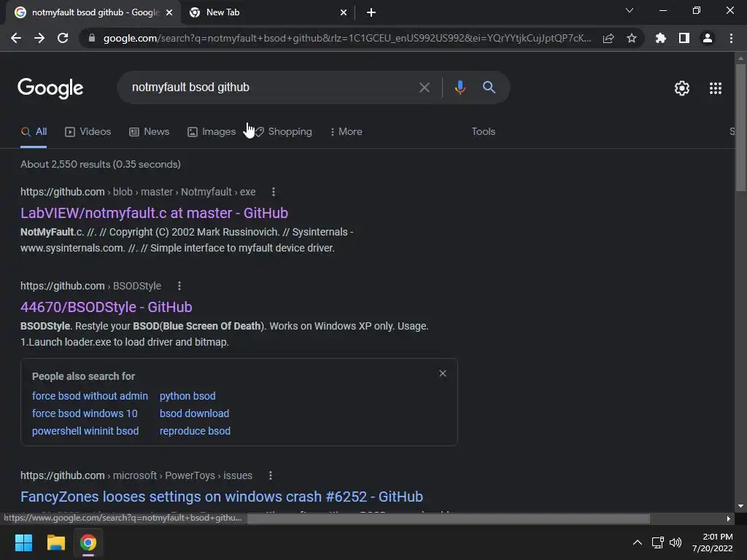Screen dimensions: 747x560
Task: Open a new browser tab
Action: (x=371, y=12)
